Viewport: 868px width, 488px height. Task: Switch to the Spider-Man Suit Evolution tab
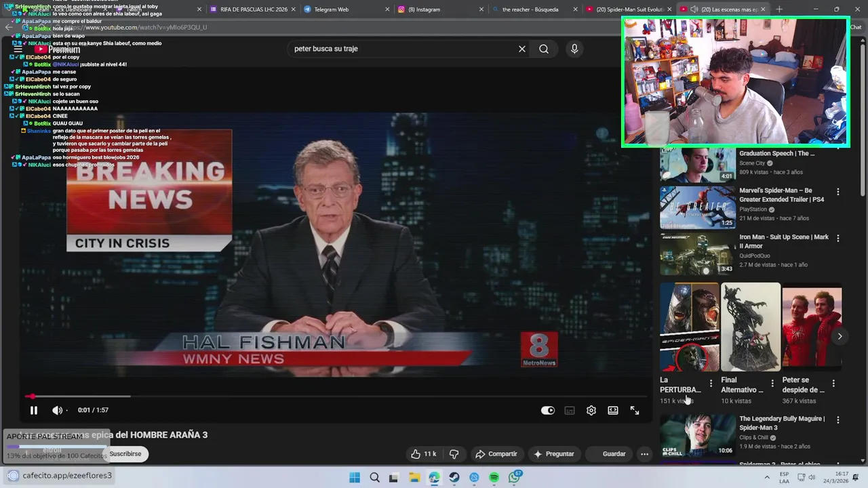pyautogui.click(x=629, y=9)
